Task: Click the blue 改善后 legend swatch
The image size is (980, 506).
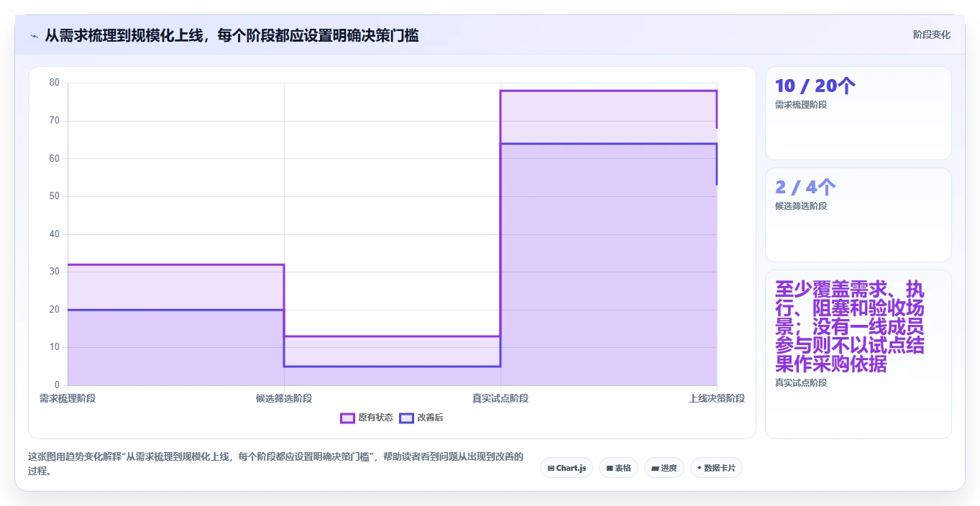Action: click(x=406, y=418)
